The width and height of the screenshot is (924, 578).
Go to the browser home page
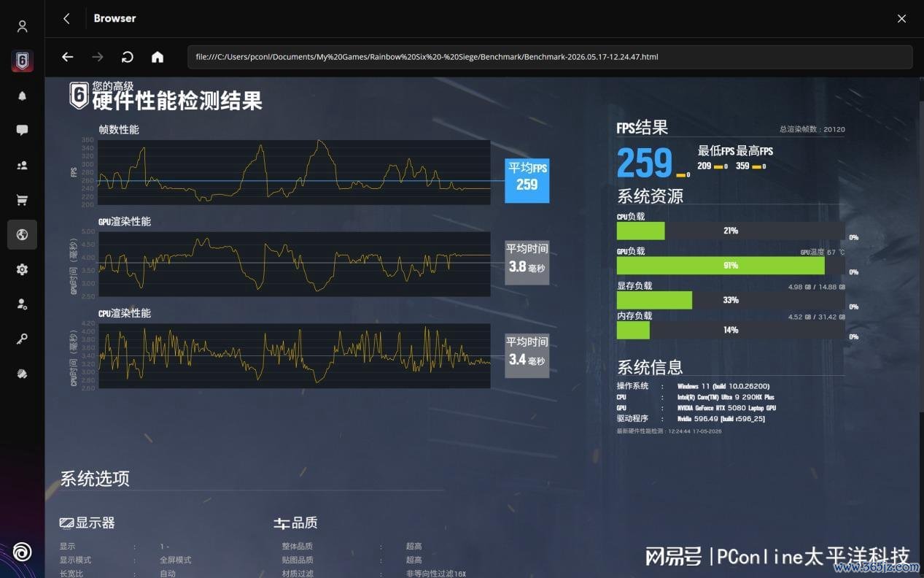pyautogui.click(x=158, y=57)
